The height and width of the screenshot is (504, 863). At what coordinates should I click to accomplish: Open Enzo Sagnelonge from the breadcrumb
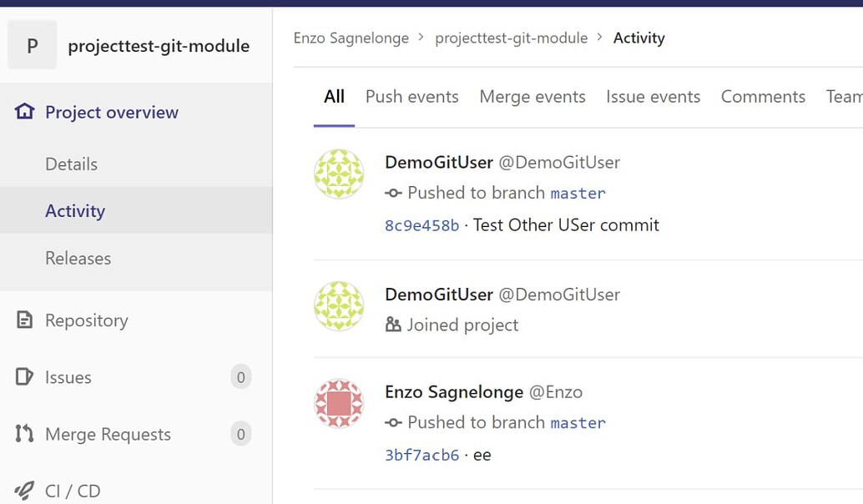[351, 38]
